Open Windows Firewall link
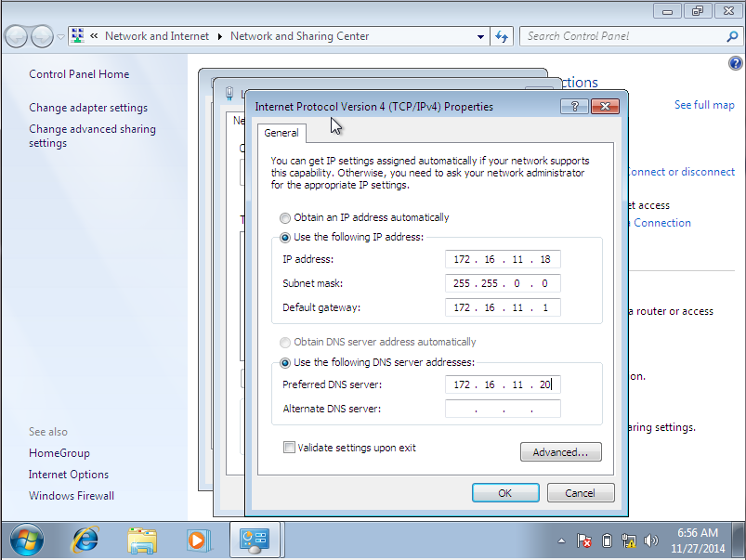 click(x=72, y=496)
